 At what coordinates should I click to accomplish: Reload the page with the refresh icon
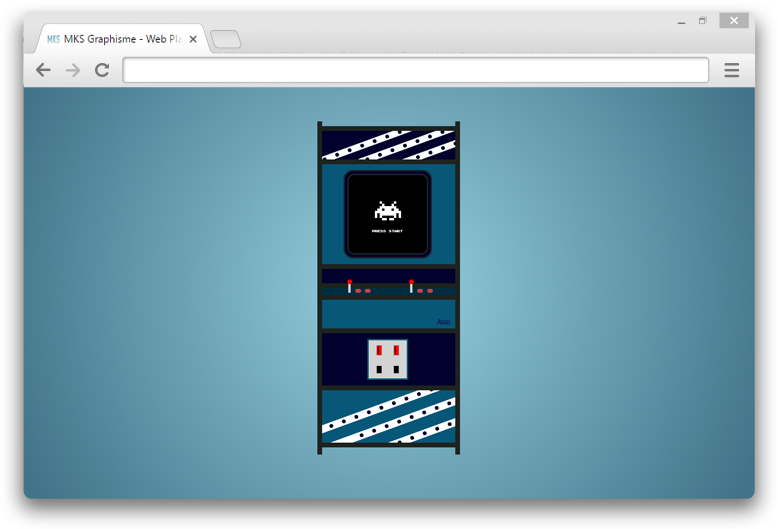click(102, 70)
